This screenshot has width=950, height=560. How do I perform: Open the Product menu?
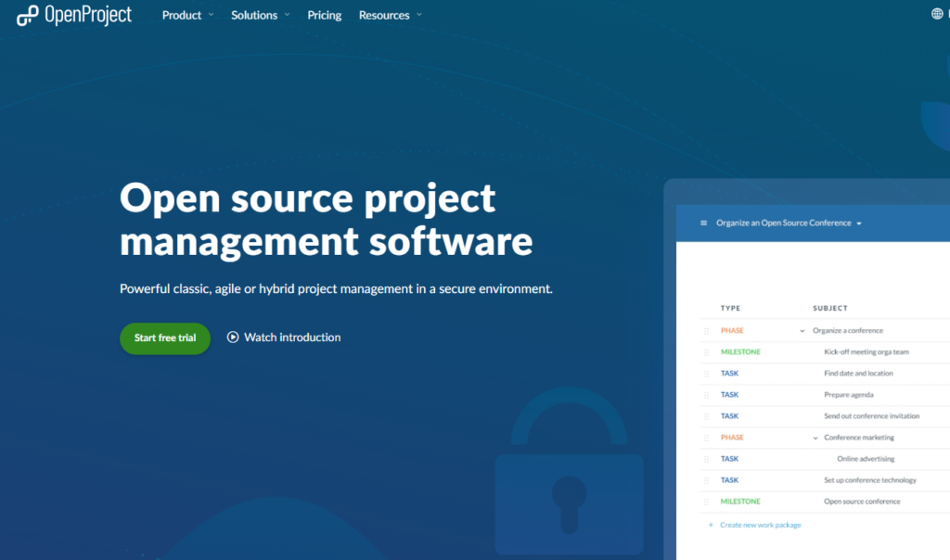point(182,15)
